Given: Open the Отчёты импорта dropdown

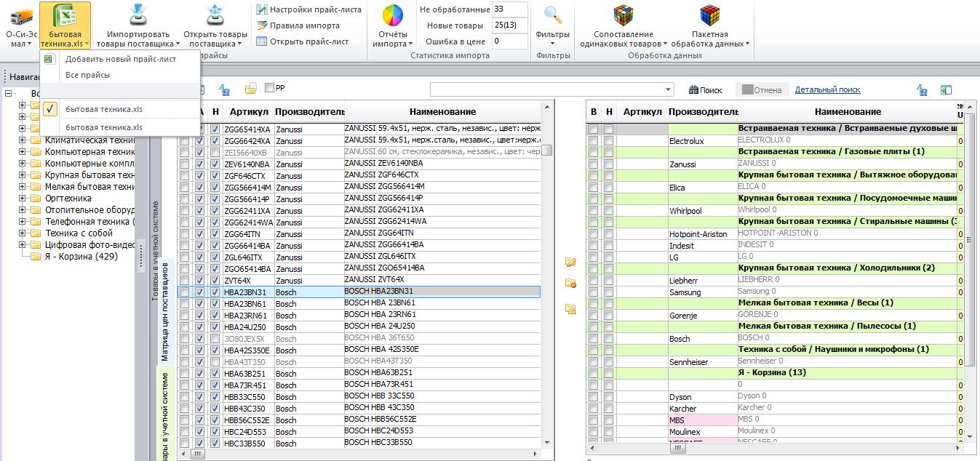Looking at the screenshot, I should tap(409, 44).
